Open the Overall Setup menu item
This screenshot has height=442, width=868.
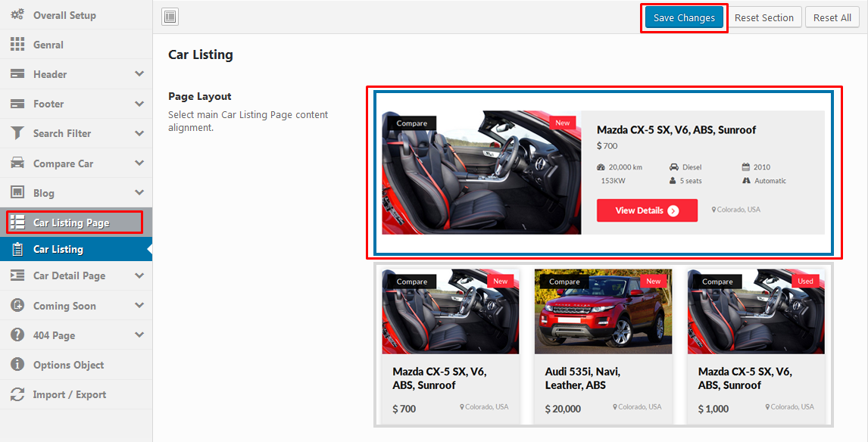[76, 15]
